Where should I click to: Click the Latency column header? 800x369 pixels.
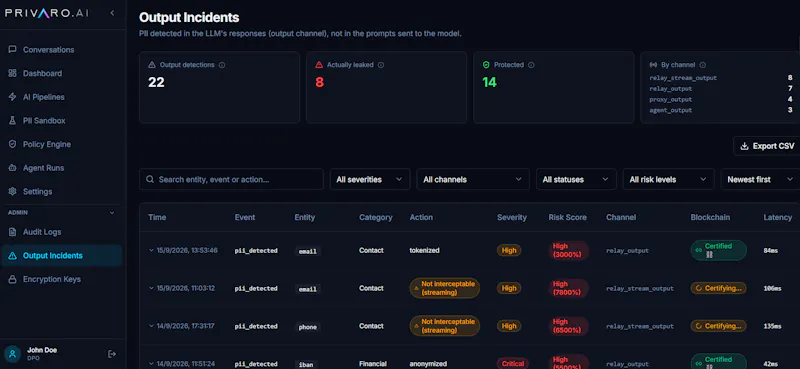(778, 217)
